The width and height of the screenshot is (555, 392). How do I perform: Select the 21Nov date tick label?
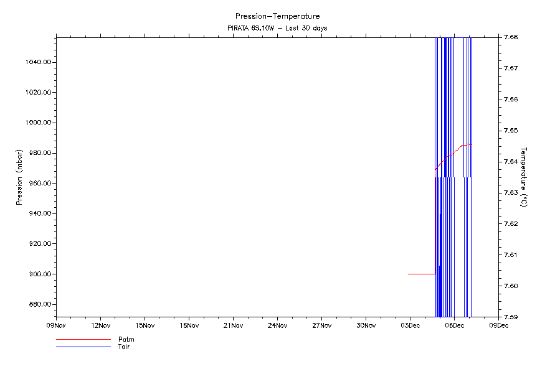point(233,325)
